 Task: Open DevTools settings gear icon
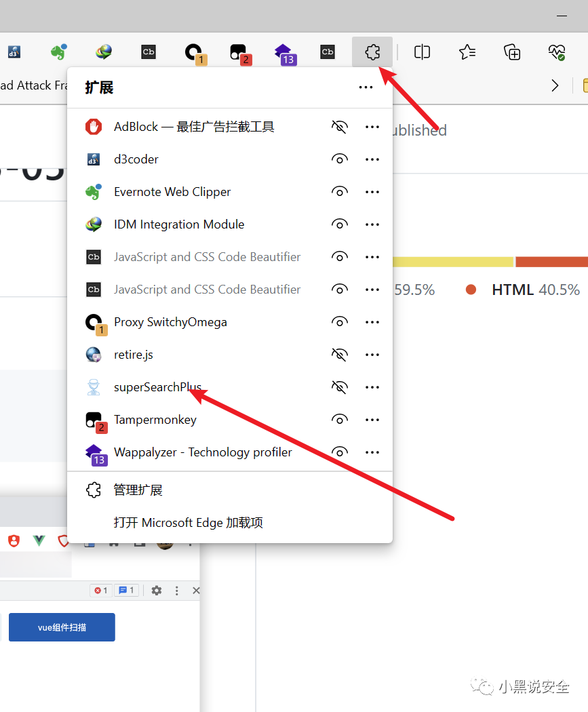[x=157, y=591]
